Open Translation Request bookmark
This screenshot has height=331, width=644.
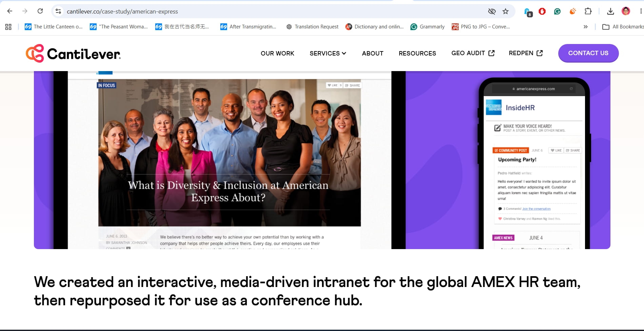(x=312, y=27)
